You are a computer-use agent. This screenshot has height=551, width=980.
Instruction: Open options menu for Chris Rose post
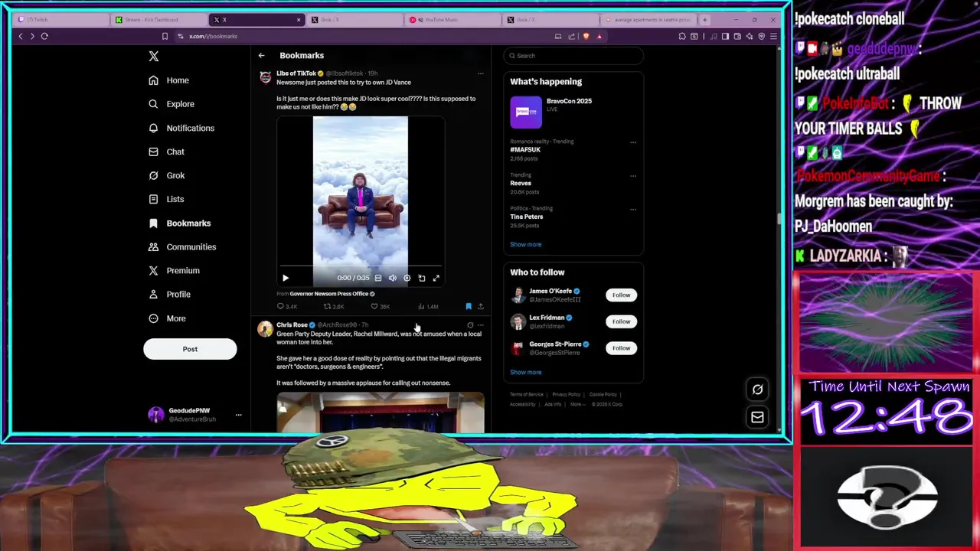(481, 325)
